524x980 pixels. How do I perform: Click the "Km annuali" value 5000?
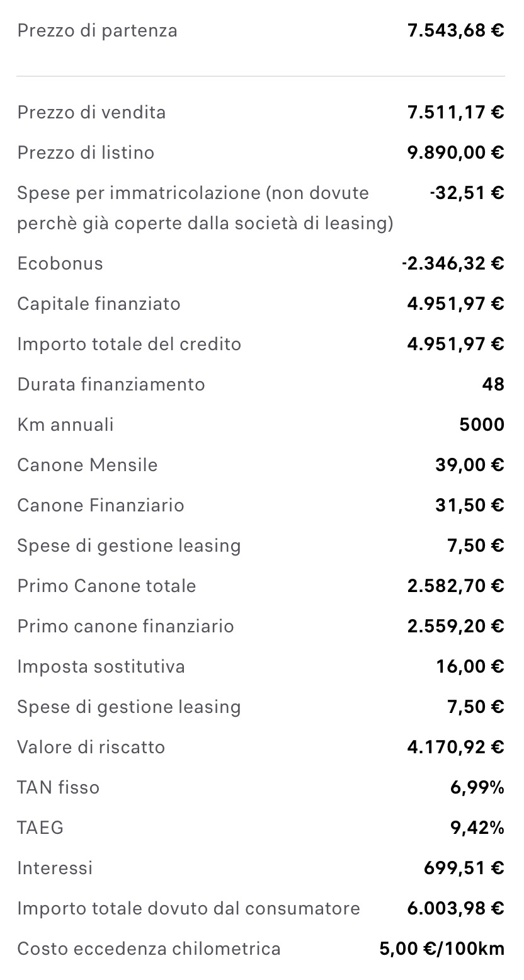click(482, 424)
